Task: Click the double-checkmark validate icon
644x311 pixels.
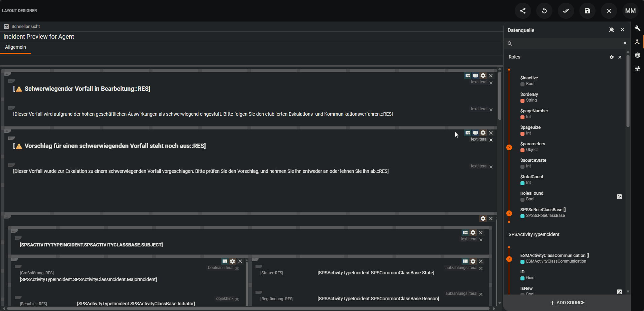Action: click(566, 11)
